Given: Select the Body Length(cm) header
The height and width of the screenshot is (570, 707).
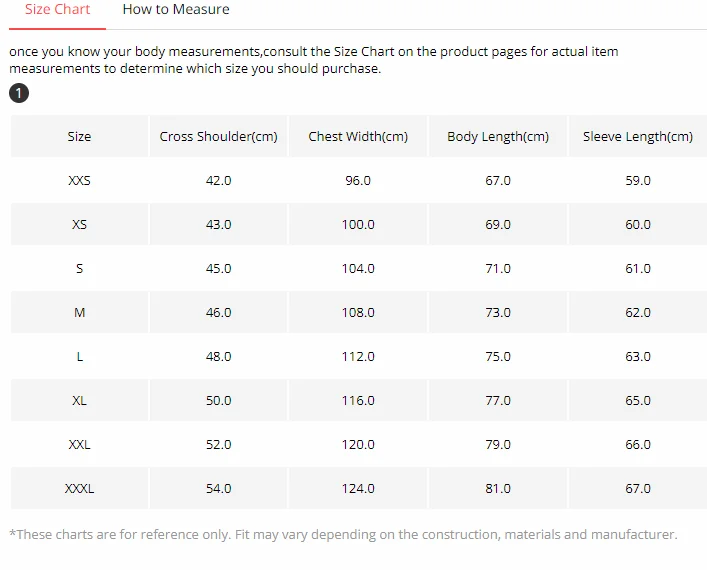Looking at the screenshot, I should pos(498,137).
